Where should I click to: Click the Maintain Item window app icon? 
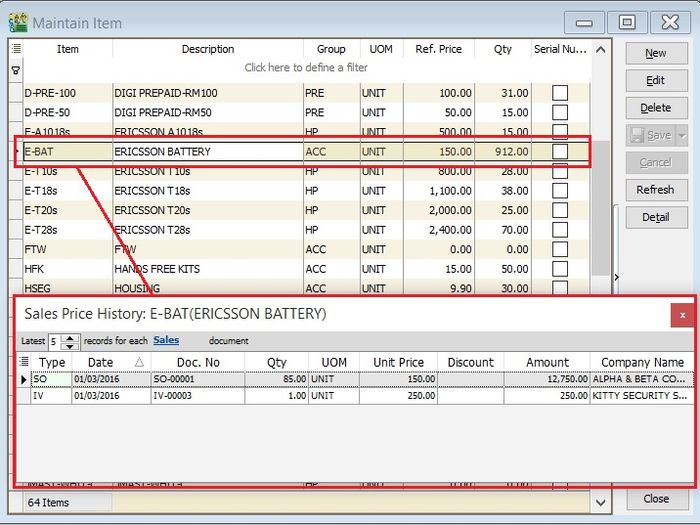point(17,21)
